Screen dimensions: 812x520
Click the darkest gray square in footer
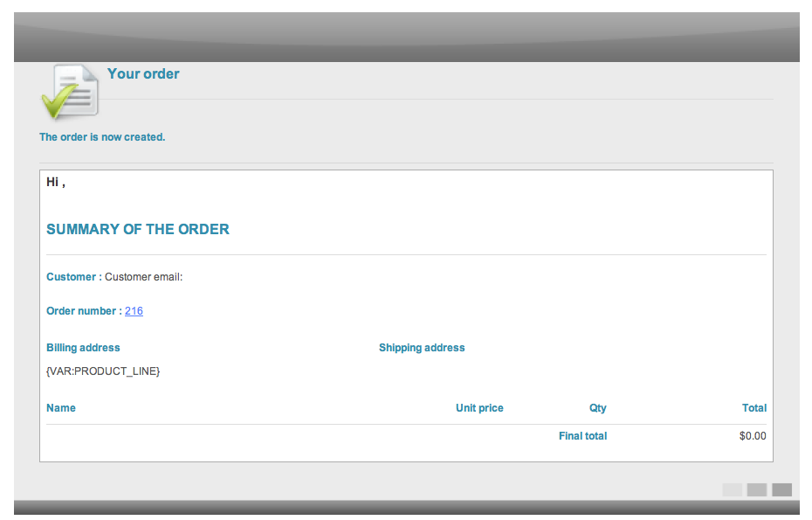click(x=782, y=489)
